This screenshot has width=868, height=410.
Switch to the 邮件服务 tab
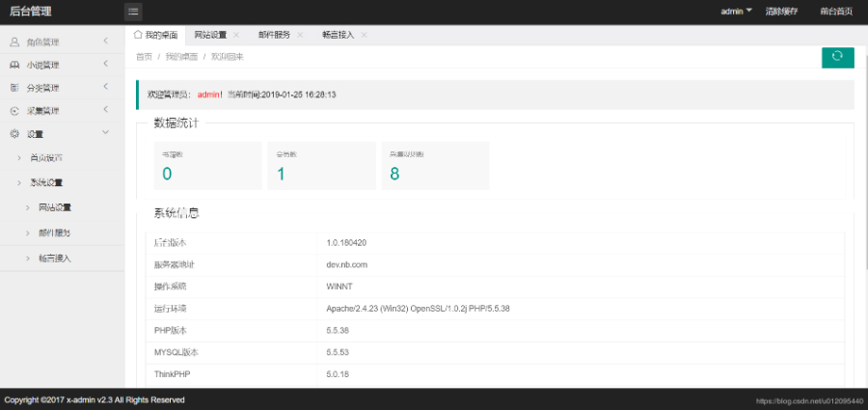pyautogui.click(x=274, y=35)
